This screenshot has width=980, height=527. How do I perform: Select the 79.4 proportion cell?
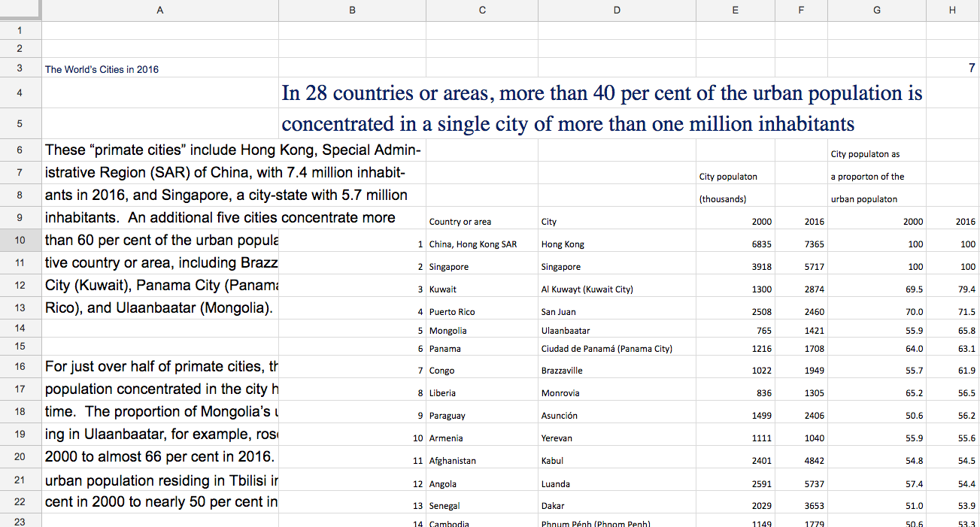coord(966,289)
